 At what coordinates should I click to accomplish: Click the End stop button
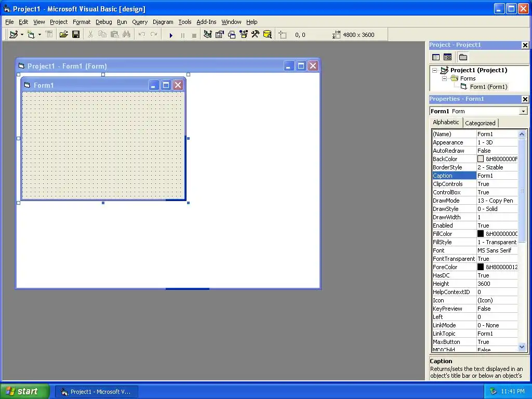tap(194, 35)
